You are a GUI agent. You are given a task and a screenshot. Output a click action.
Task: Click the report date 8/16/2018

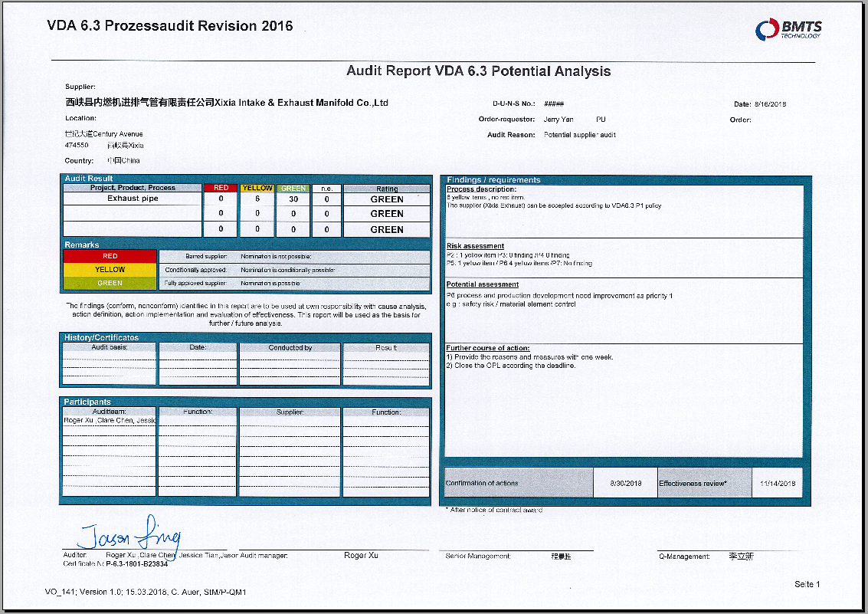[771, 104]
